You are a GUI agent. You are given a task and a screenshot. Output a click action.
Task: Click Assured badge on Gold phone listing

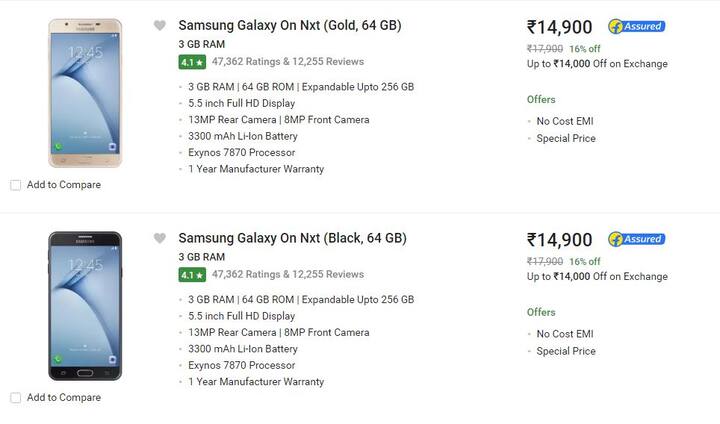pos(636,27)
